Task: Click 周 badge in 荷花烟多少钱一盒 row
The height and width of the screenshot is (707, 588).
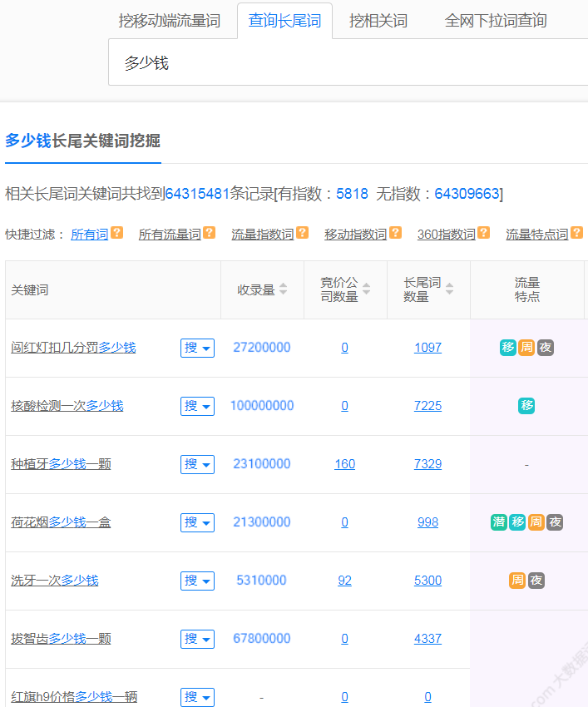Action: (536, 522)
